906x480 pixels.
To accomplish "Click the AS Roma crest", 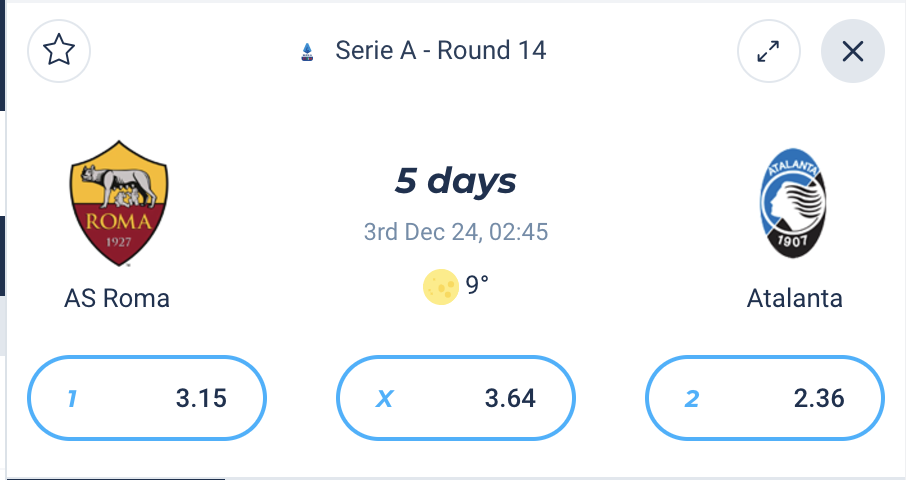I will click(x=119, y=203).
